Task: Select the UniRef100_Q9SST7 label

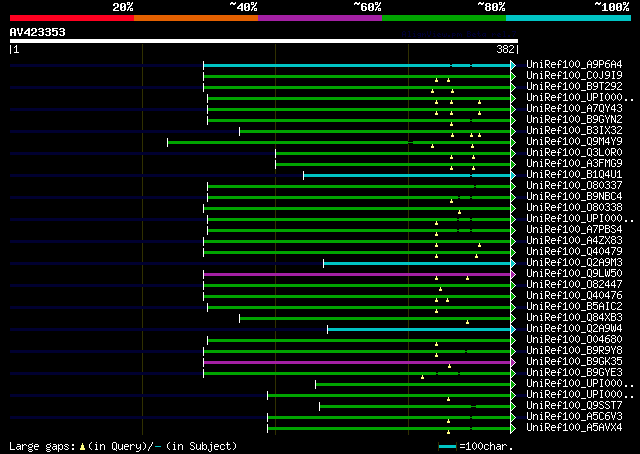Action: point(574,406)
